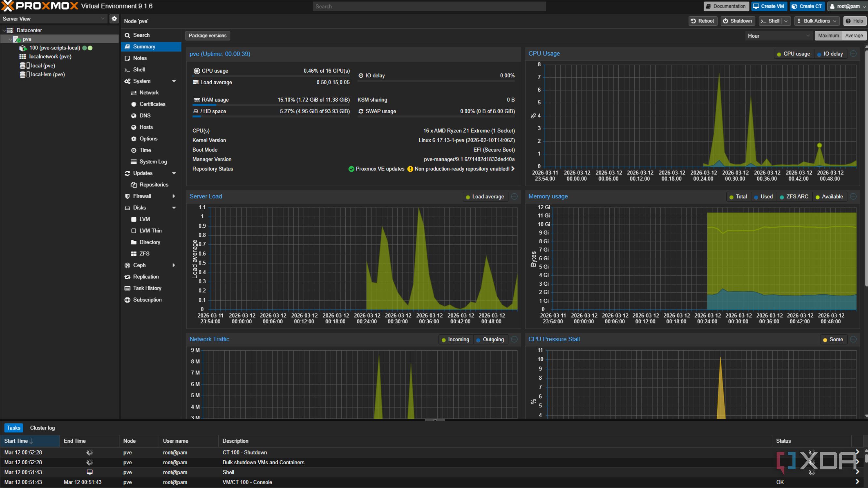
Task: Open the Help button
Action: click(x=855, y=21)
